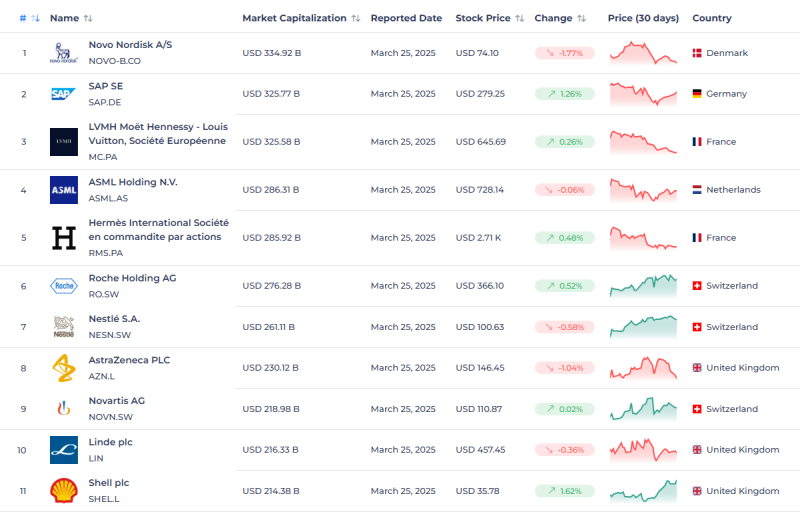
Task: Click the AstraZeneca logo icon
Action: pyautogui.click(x=63, y=368)
